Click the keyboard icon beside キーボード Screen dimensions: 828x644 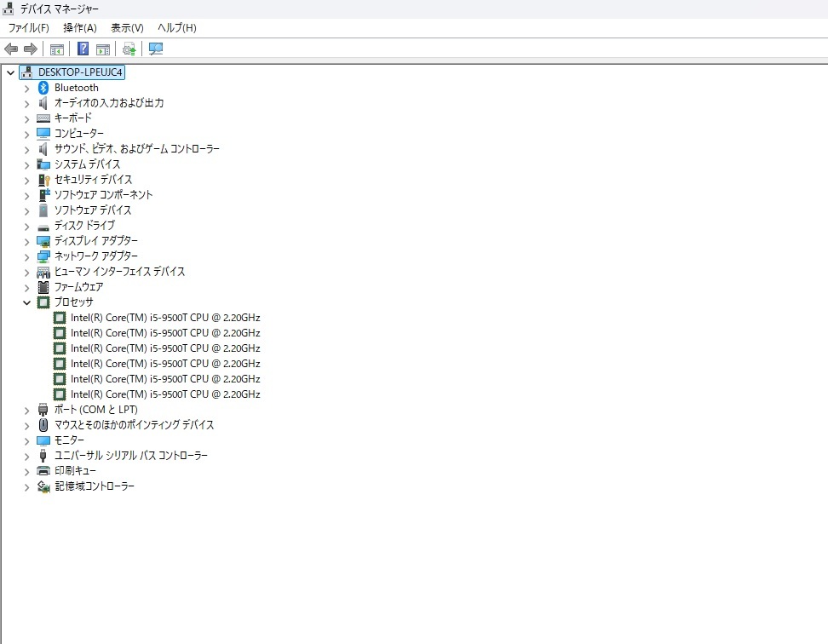click(x=43, y=118)
